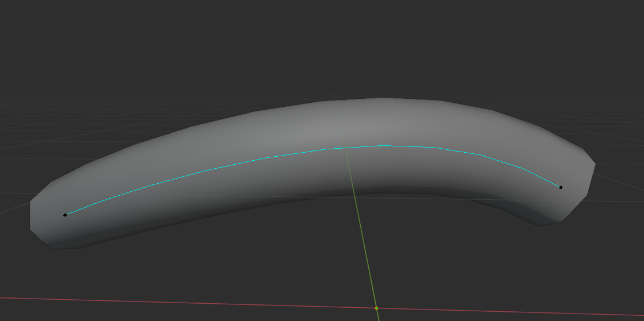Select the right black curve endpoint
The width and height of the screenshot is (644, 321).
[x=561, y=187]
